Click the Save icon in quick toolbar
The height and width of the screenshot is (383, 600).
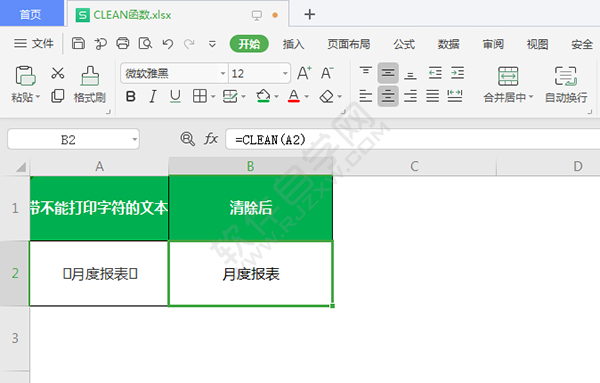point(78,44)
